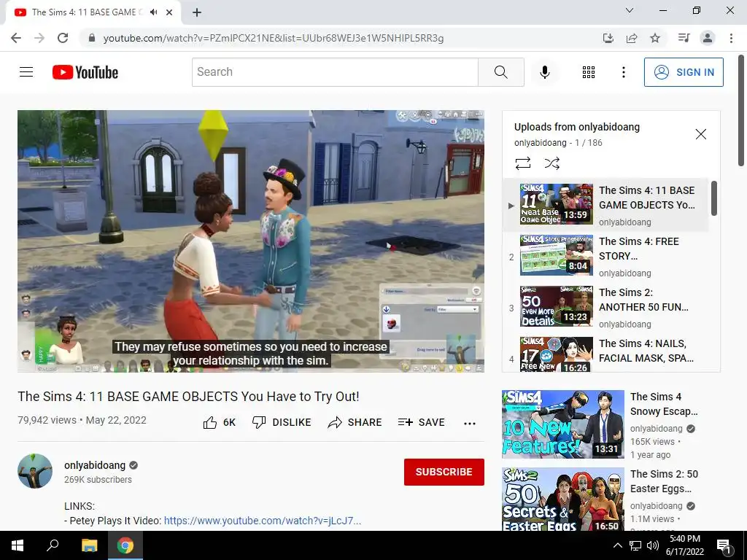This screenshot has width=747, height=560.
Task: Open Chrome media control button
Action: pyautogui.click(x=684, y=38)
